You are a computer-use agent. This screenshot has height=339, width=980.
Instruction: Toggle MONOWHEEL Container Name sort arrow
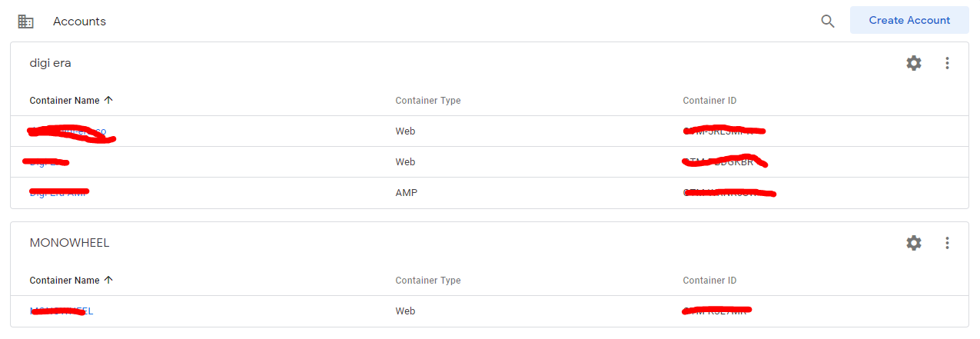(108, 280)
